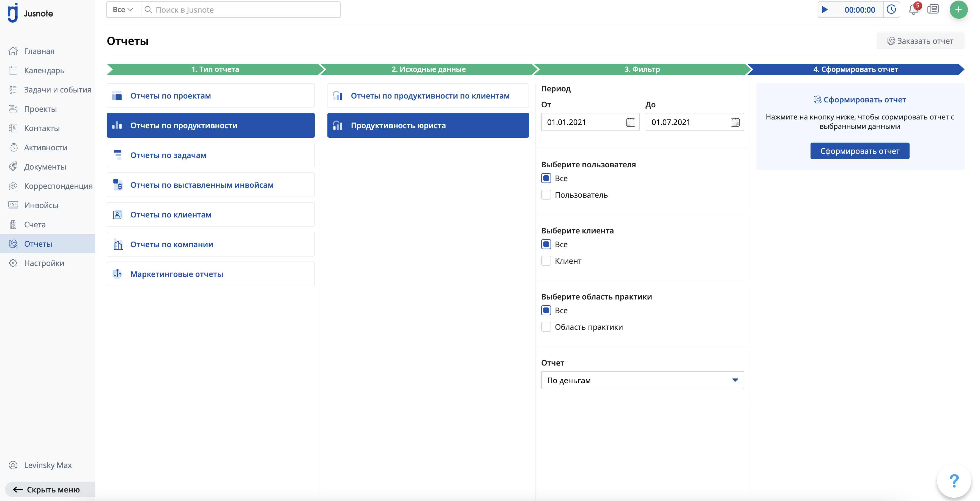The height and width of the screenshot is (501, 980).
Task: Open calendar picker for 'От' date
Action: coord(630,122)
